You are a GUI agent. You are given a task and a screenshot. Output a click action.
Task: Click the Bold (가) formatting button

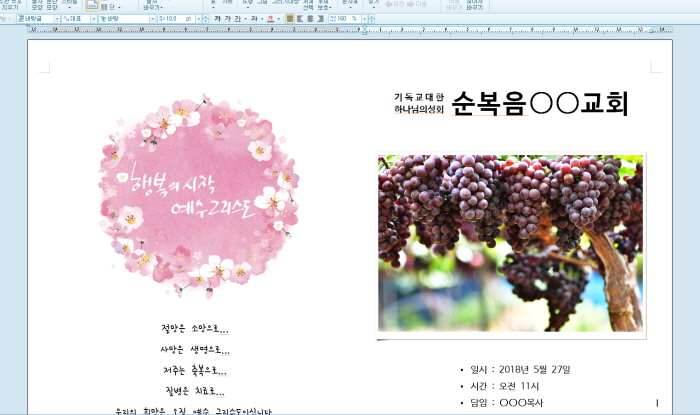click(217, 19)
